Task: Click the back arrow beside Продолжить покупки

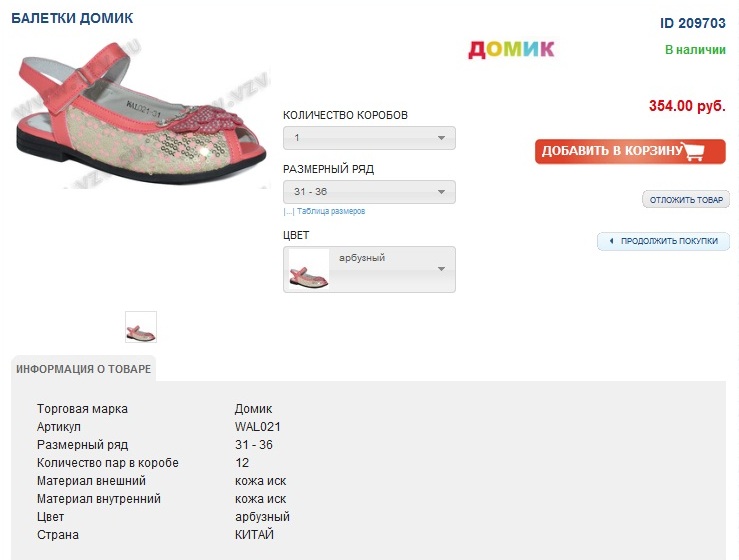Action: (x=610, y=242)
